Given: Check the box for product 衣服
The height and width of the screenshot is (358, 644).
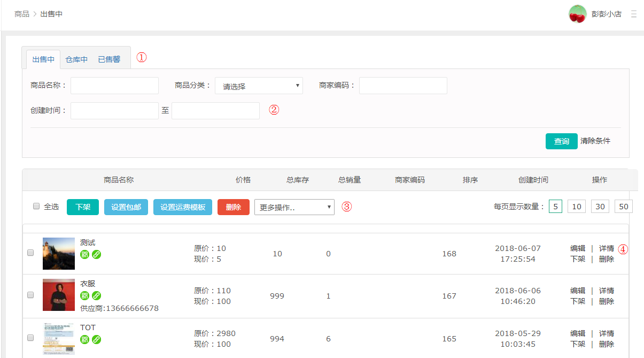Looking at the screenshot, I should pyautogui.click(x=30, y=295).
